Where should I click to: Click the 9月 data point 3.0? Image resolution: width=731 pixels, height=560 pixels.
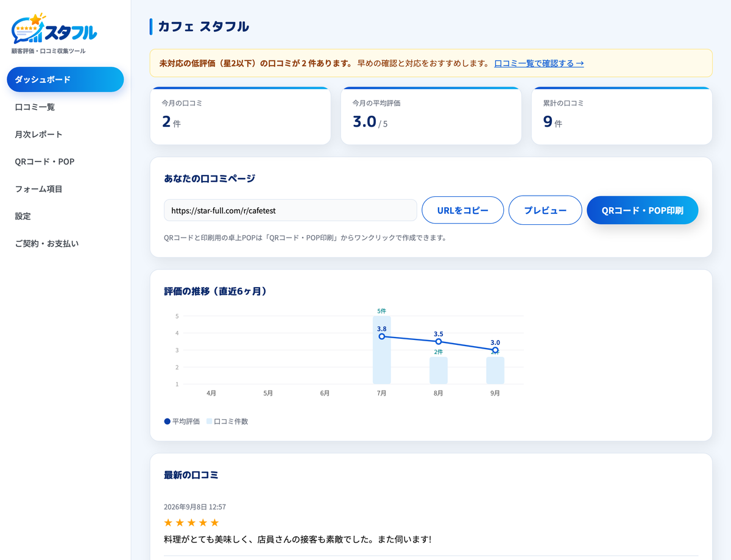pos(495,350)
